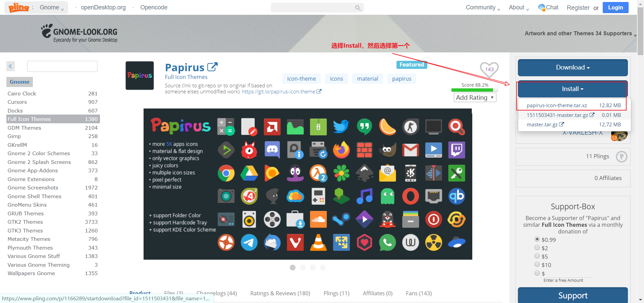Image resolution: width=644 pixels, height=303 pixels.
Task: Select the $5 donation option
Action: coord(537,256)
